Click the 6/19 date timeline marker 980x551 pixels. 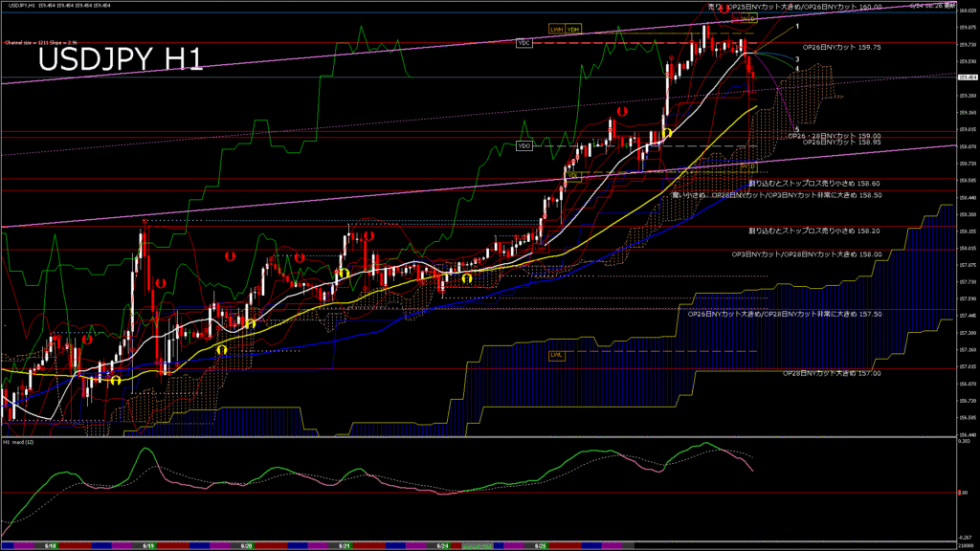tap(150, 545)
